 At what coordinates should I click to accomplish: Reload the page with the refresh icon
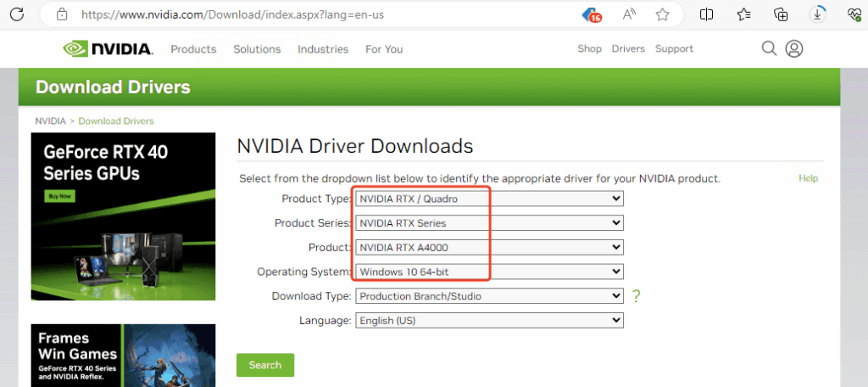point(17,14)
